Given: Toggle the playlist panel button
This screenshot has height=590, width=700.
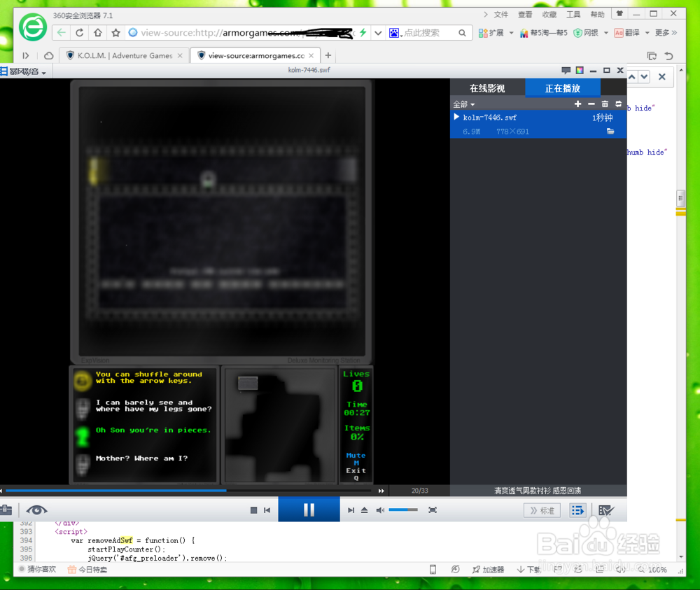Looking at the screenshot, I should (577, 510).
